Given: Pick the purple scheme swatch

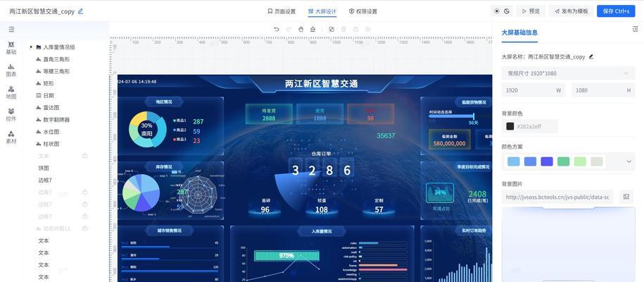Looking at the screenshot, I should [547, 161].
